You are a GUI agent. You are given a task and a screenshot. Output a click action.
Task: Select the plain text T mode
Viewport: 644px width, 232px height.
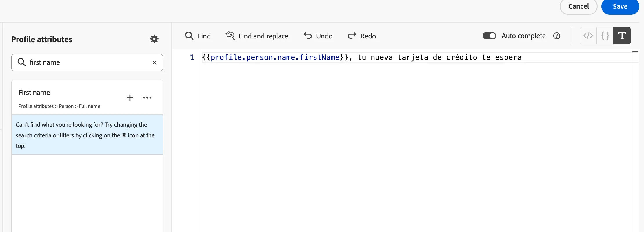coord(622,36)
